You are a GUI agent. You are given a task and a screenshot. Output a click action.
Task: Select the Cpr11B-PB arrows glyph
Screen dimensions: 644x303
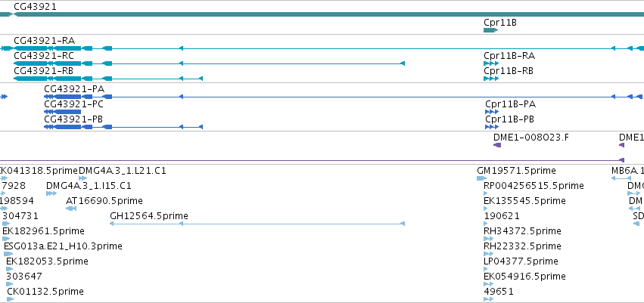click(x=492, y=127)
